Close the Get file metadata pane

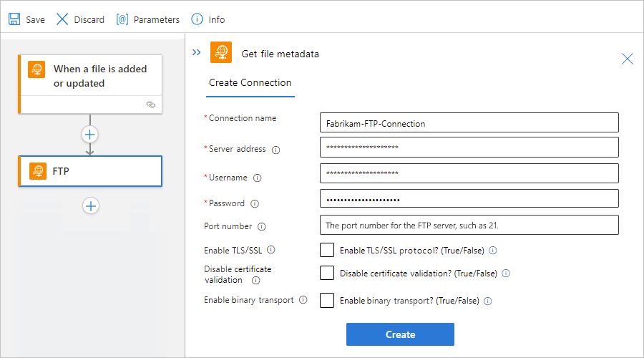point(627,59)
